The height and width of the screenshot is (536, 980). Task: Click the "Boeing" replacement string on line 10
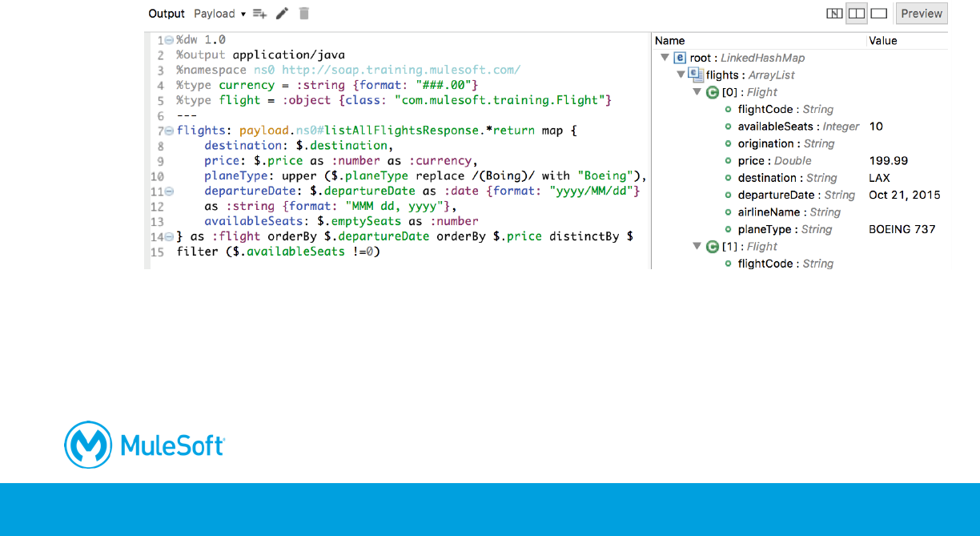[606, 176]
